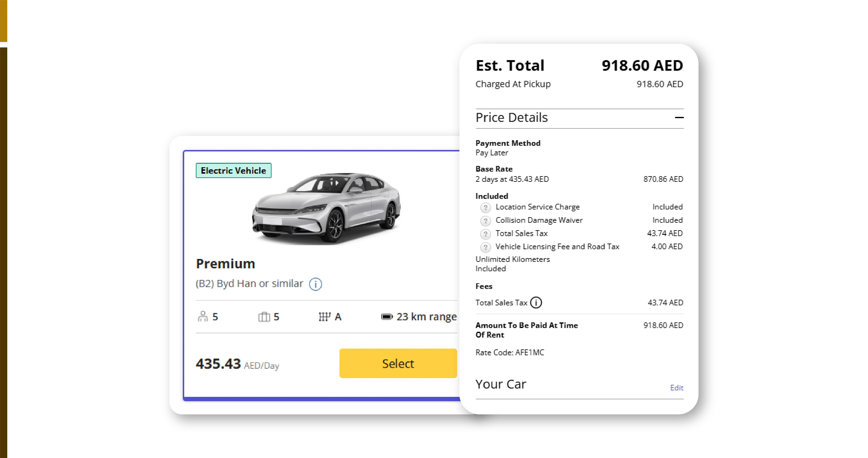The height and width of the screenshot is (458, 868).
Task: Click the passenger capacity icon
Action: pos(203,316)
